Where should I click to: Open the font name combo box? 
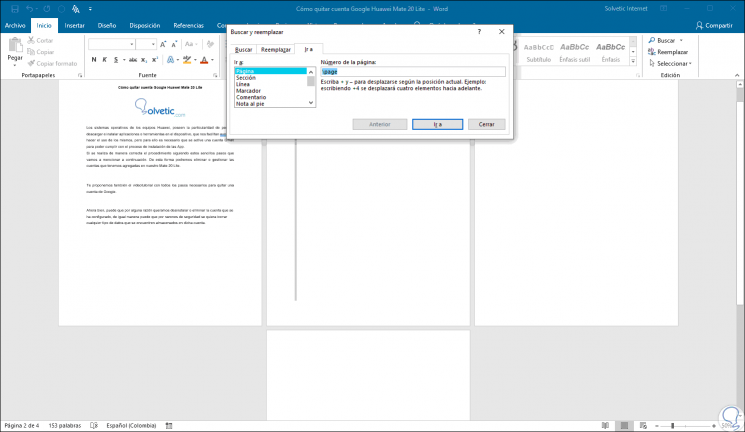pos(111,44)
